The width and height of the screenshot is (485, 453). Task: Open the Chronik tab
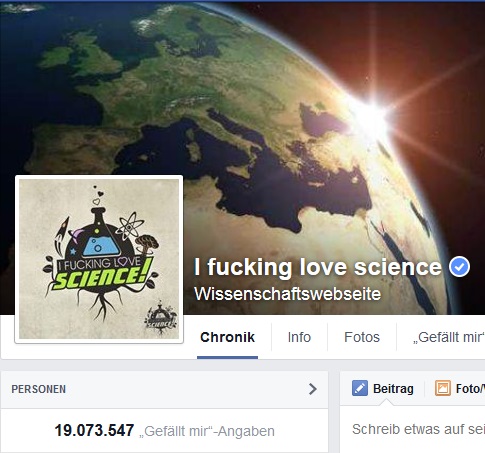[x=227, y=337]
